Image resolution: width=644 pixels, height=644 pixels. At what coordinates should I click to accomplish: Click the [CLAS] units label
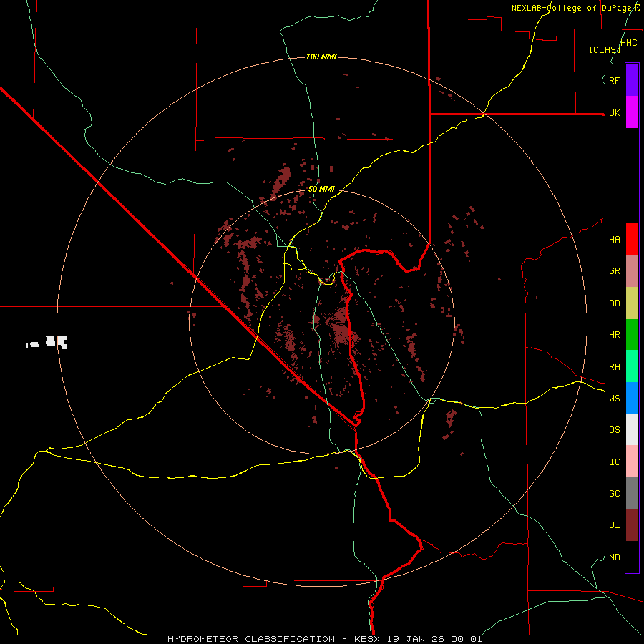tap(605, 50)
